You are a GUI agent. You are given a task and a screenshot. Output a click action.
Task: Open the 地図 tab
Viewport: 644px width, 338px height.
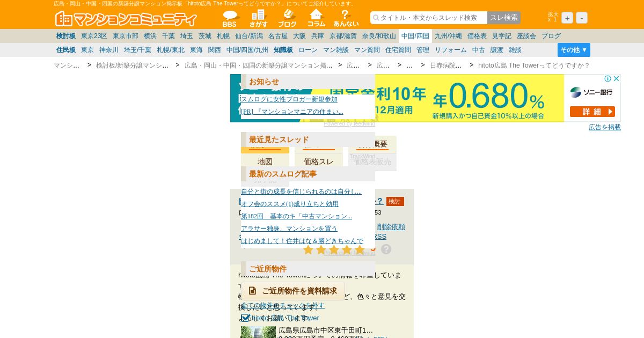[x=265, y=161]
